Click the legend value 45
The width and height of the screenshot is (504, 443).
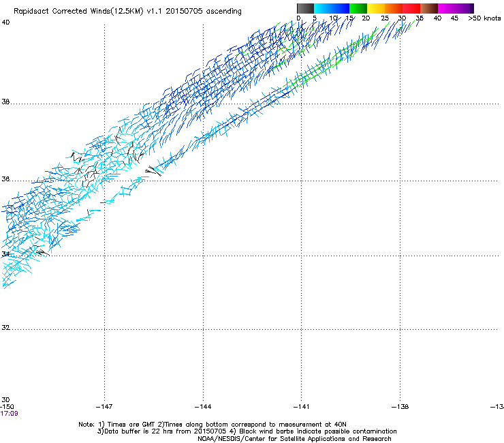454,18
